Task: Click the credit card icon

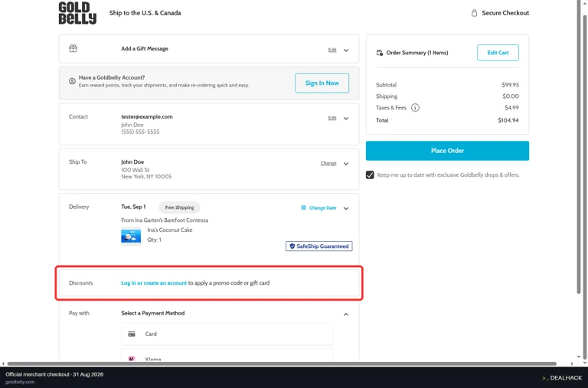Action: 132,334
